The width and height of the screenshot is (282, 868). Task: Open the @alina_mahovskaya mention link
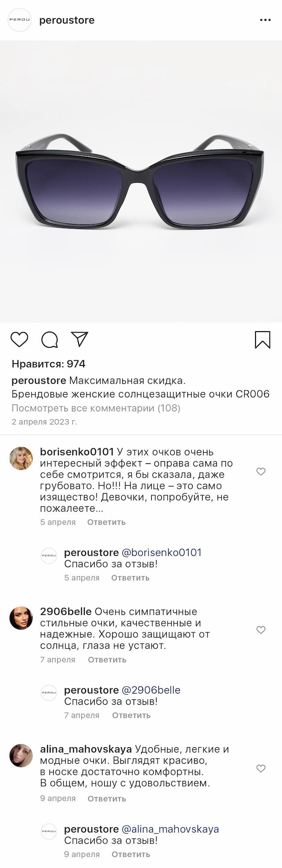tap(170, 829)
